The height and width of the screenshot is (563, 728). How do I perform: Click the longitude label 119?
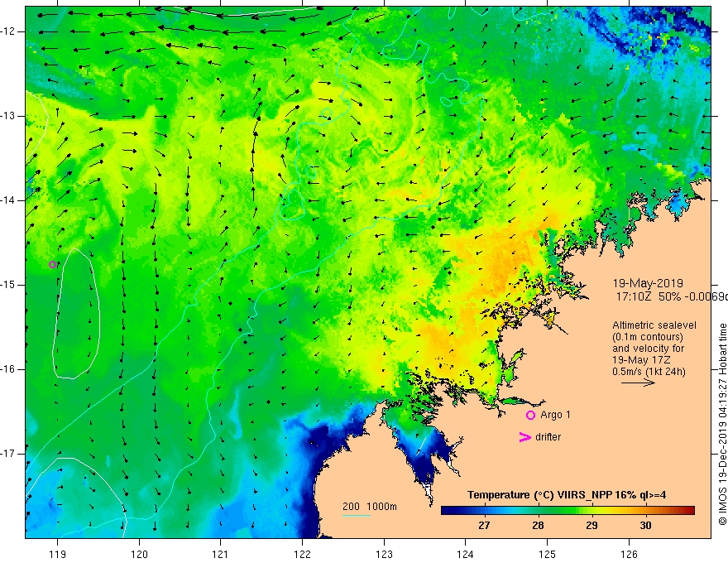tap(57, 554)
